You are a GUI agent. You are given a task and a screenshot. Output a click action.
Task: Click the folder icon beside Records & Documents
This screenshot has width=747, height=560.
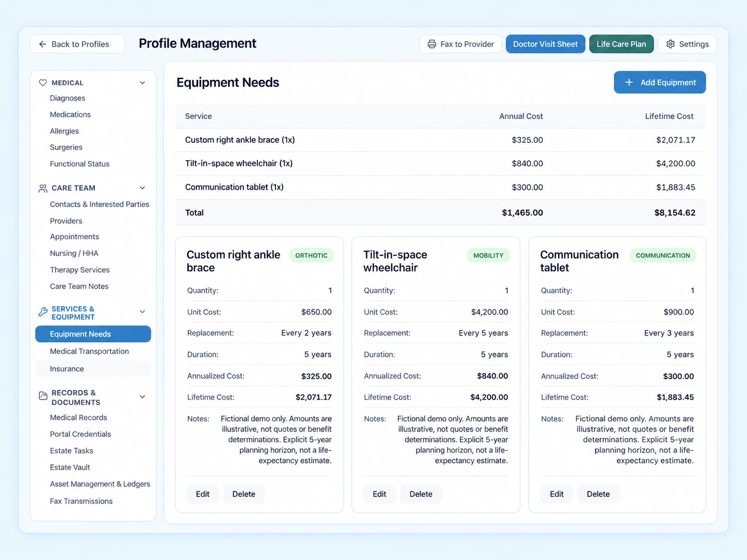click(43, 396)
